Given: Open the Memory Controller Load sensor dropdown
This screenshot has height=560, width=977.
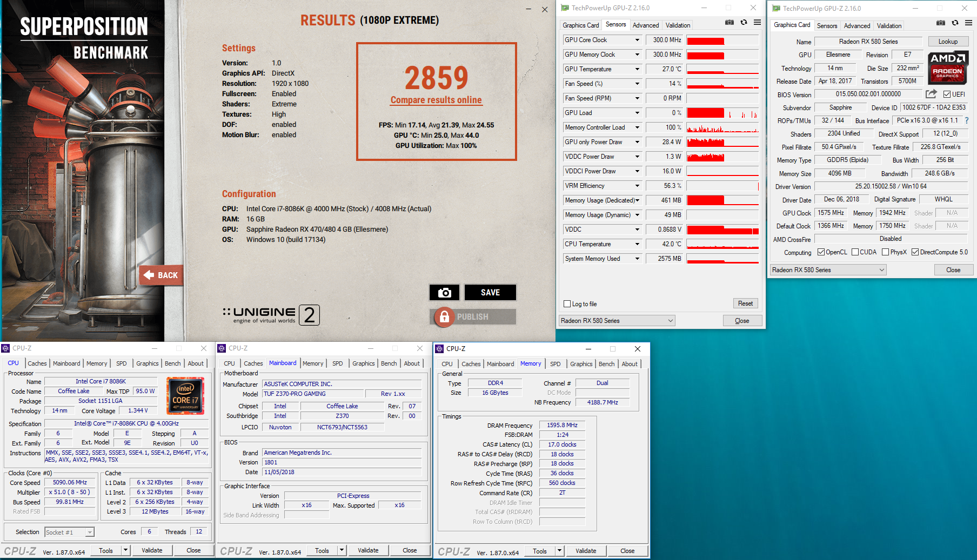Looking at the screenshot, I should point(638,127).
